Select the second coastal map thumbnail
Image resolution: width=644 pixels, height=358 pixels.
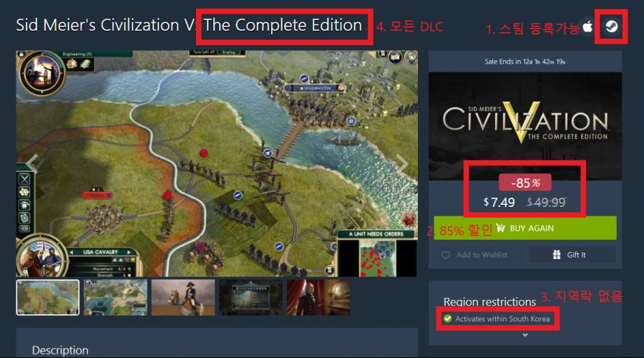tap(115, 298)
